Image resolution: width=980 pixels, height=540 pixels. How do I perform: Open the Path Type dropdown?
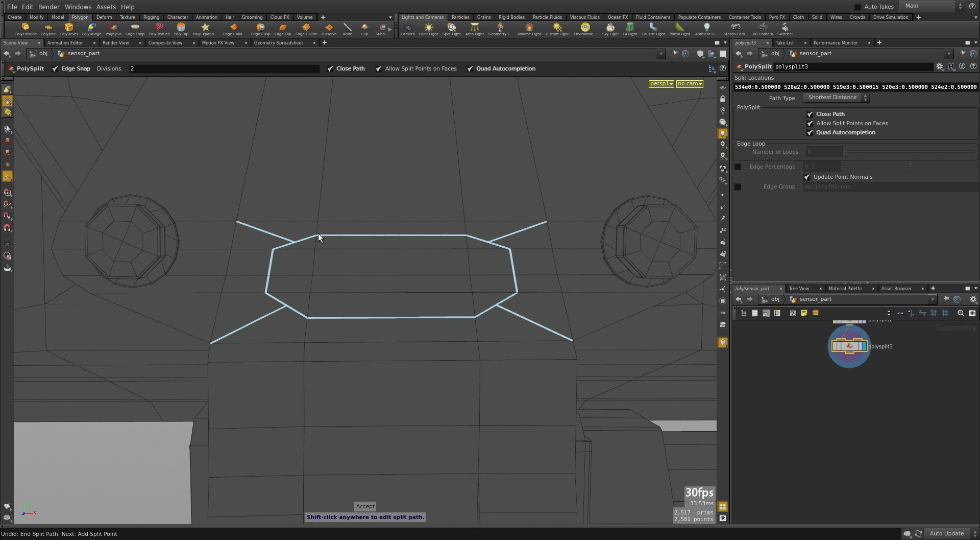(836, 98)
